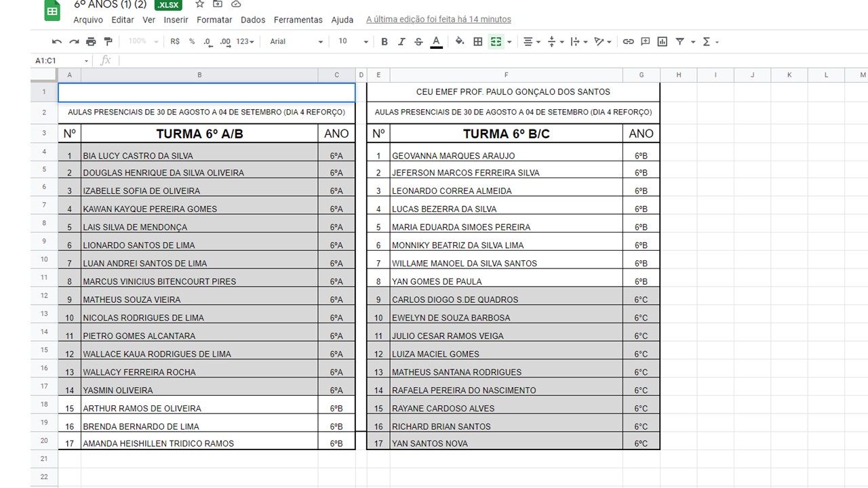Image resolution: width=868 pixels, height=488 pixels.
Task: Open filter views dropdown arrow
Action: click(693, 42)
